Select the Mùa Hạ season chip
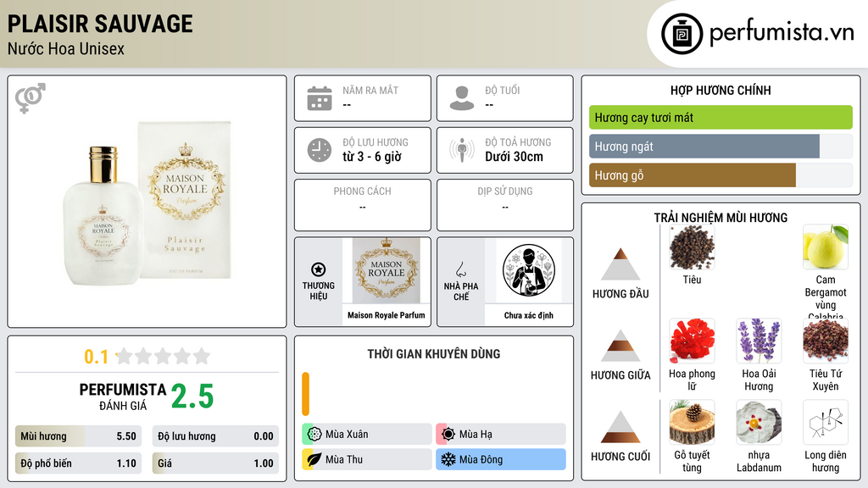Viewport: 868px width, 488px height. click(501, 434)
